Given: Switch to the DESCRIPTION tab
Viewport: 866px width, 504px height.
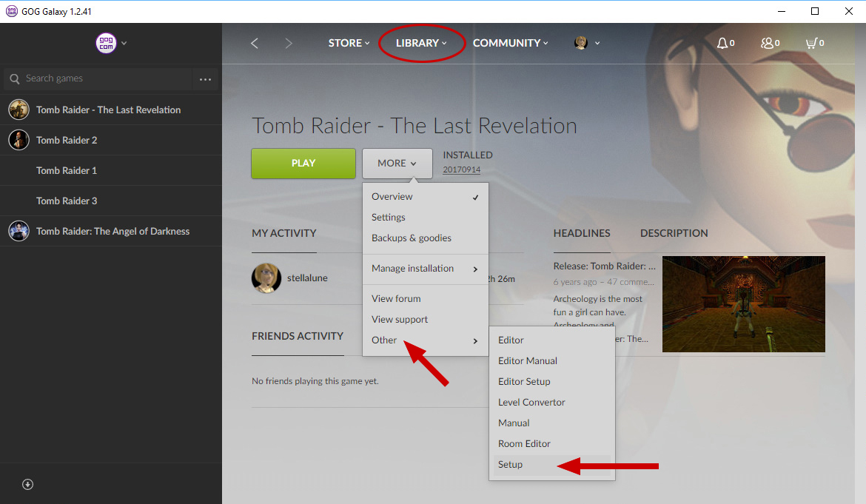Looking at the screenshot, I should (674, 233).
